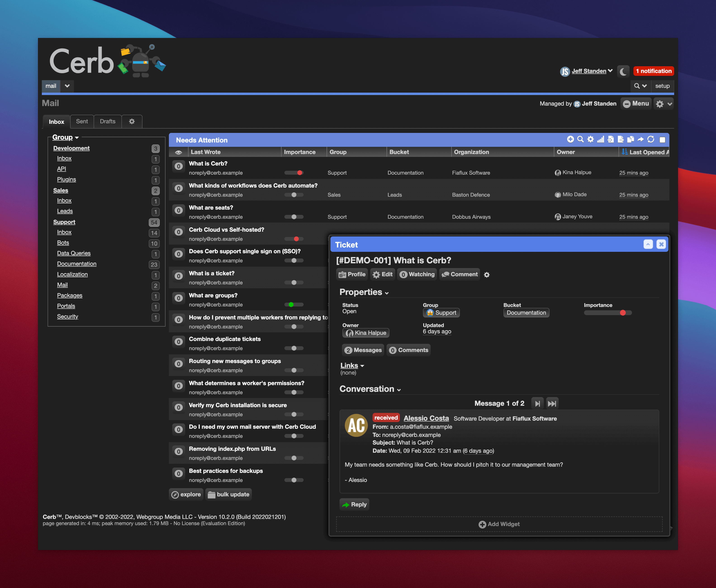Open the Links dropdown in the ticket
The height and width of the screenshot is (588, 716).
[362, 365]
